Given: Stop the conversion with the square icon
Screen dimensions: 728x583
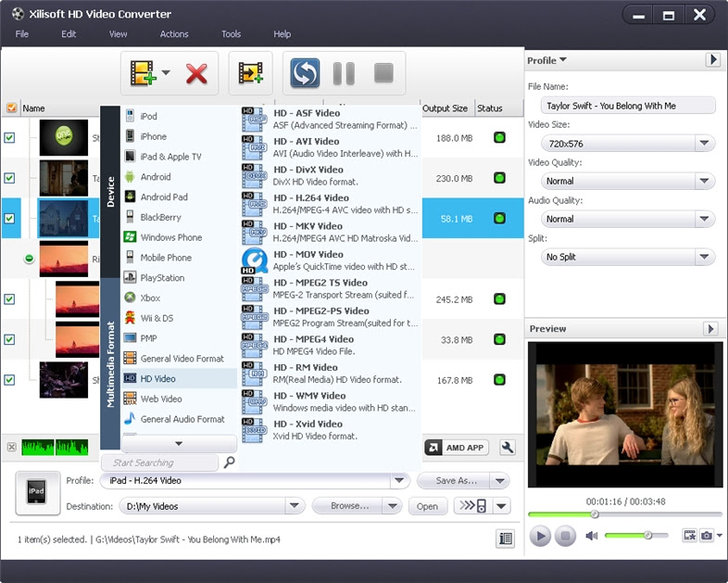Looking at the screenshot, I should [383, 73].
